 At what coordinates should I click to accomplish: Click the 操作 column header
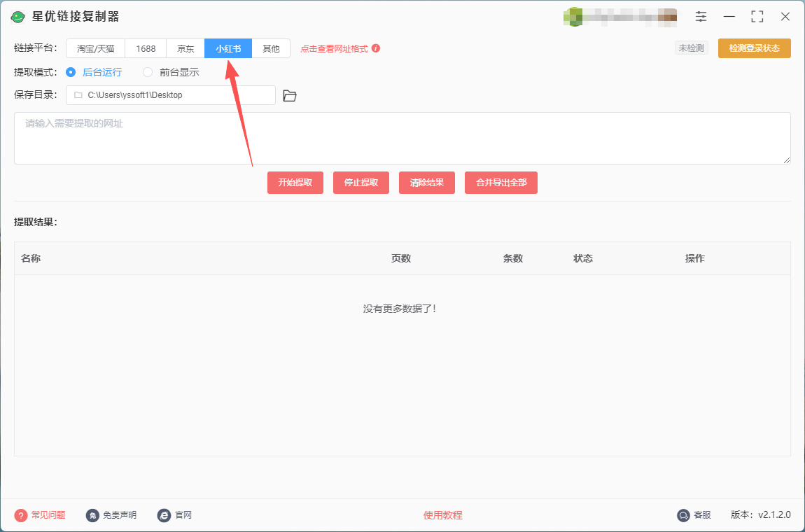click(x=695, y=258)
